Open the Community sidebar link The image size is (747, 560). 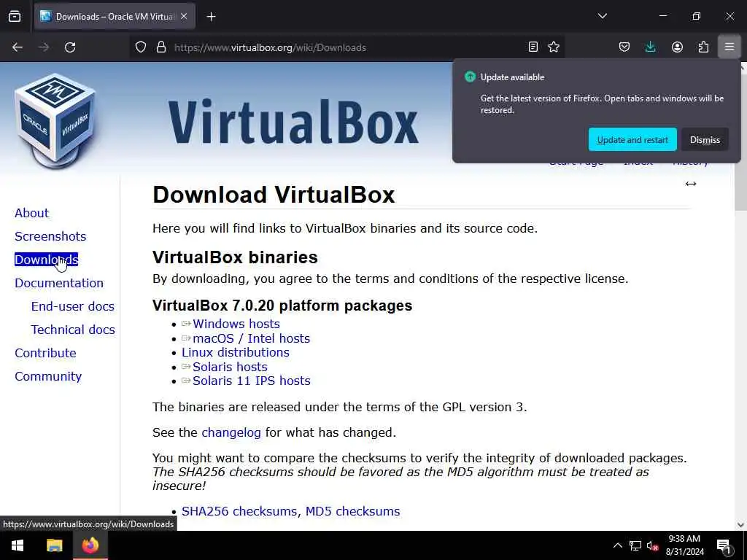coord(48,376)
